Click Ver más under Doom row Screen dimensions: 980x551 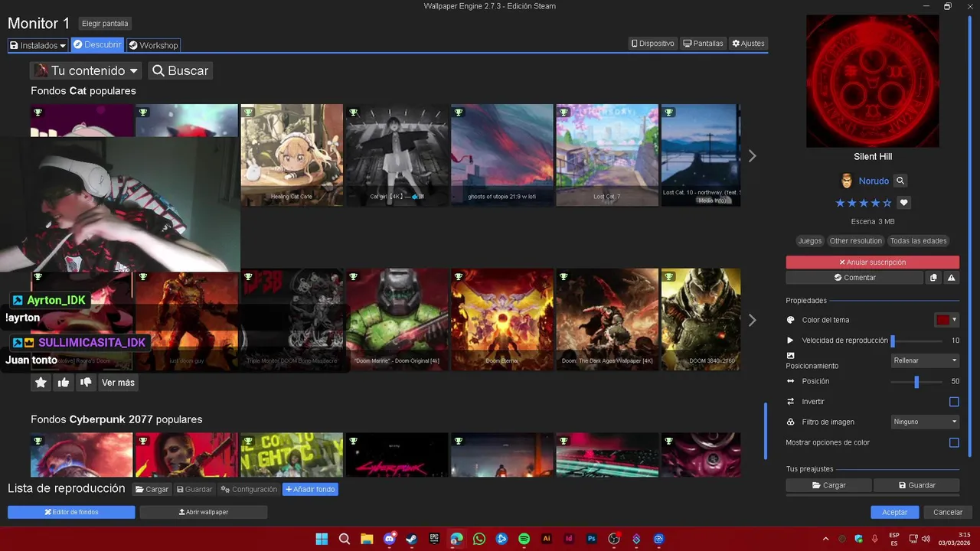(x=118, y=383)
